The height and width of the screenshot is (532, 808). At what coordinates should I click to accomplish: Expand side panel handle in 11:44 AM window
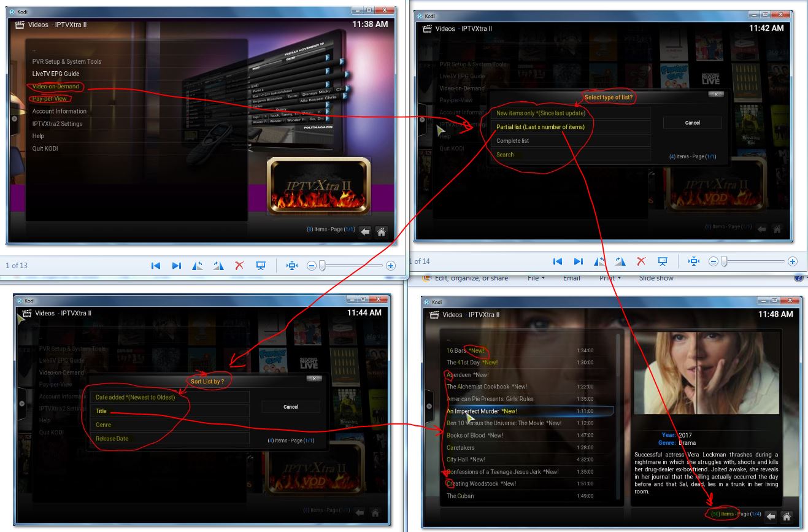tap(22, 404)
